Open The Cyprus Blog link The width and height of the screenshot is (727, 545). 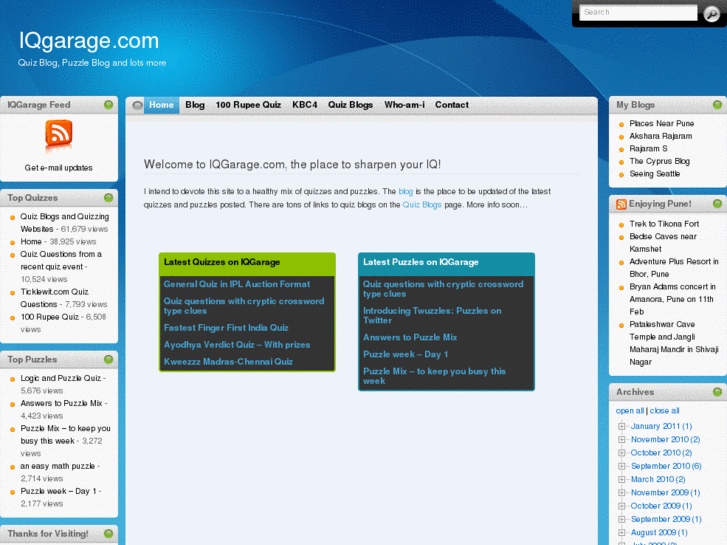[659, 161]
